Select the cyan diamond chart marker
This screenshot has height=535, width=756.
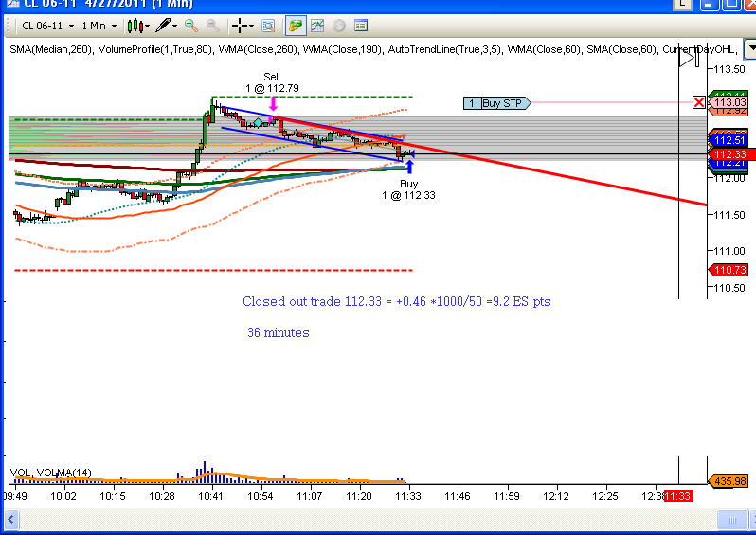[259, 123]
